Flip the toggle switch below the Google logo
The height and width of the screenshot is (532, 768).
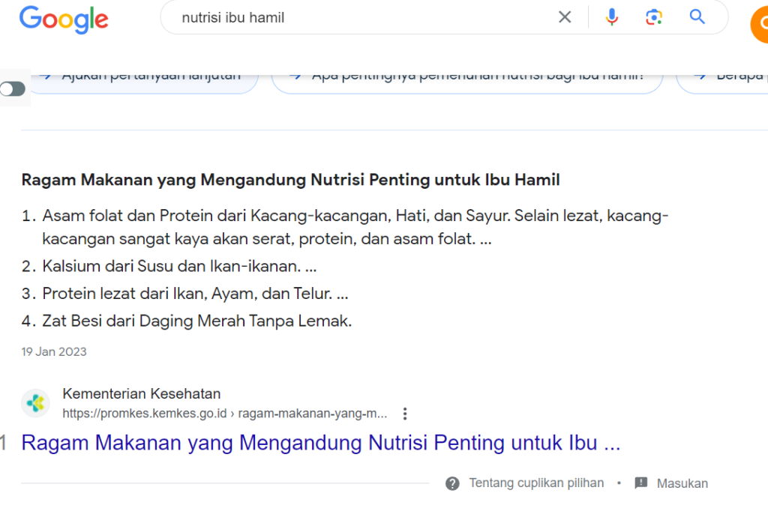tap(13, 89)
